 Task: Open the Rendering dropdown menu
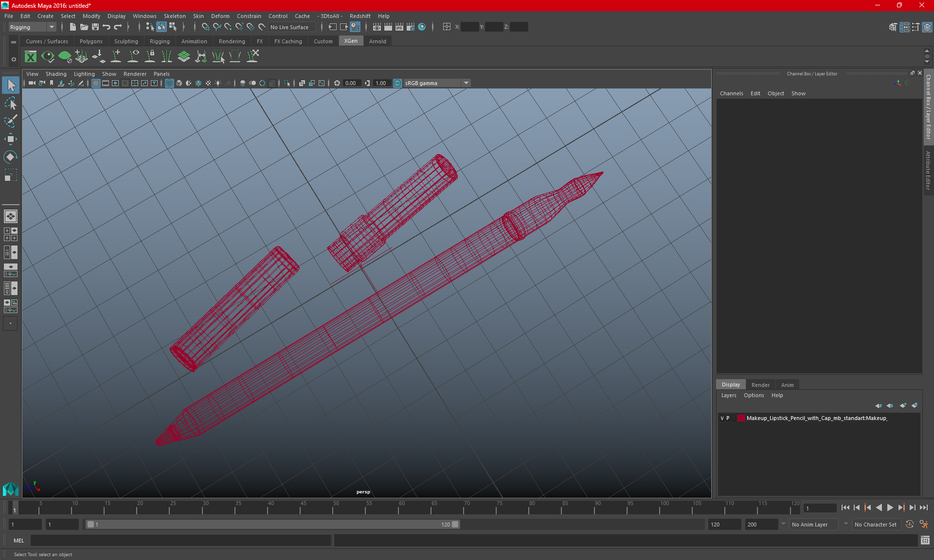(x=232, y=41)
